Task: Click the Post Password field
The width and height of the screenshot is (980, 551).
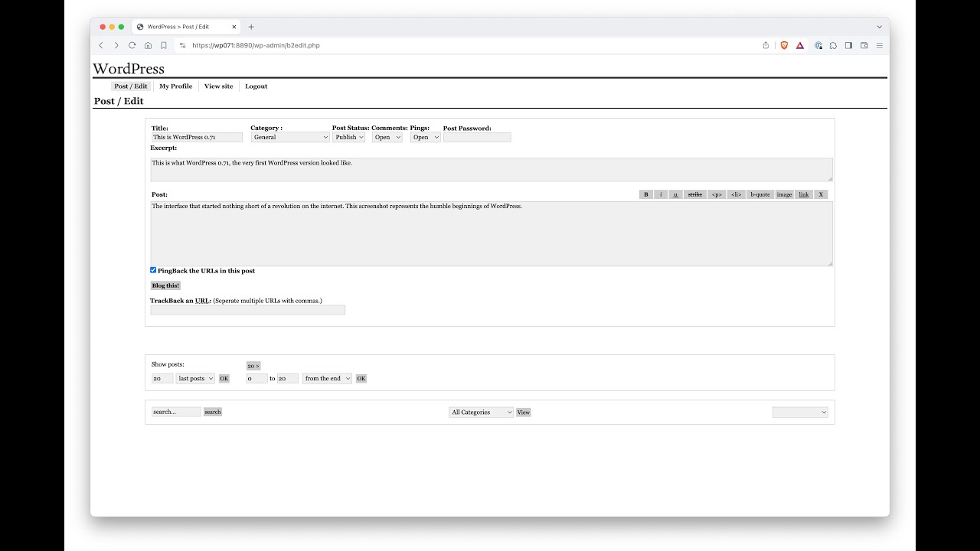Action: [477, 137]
